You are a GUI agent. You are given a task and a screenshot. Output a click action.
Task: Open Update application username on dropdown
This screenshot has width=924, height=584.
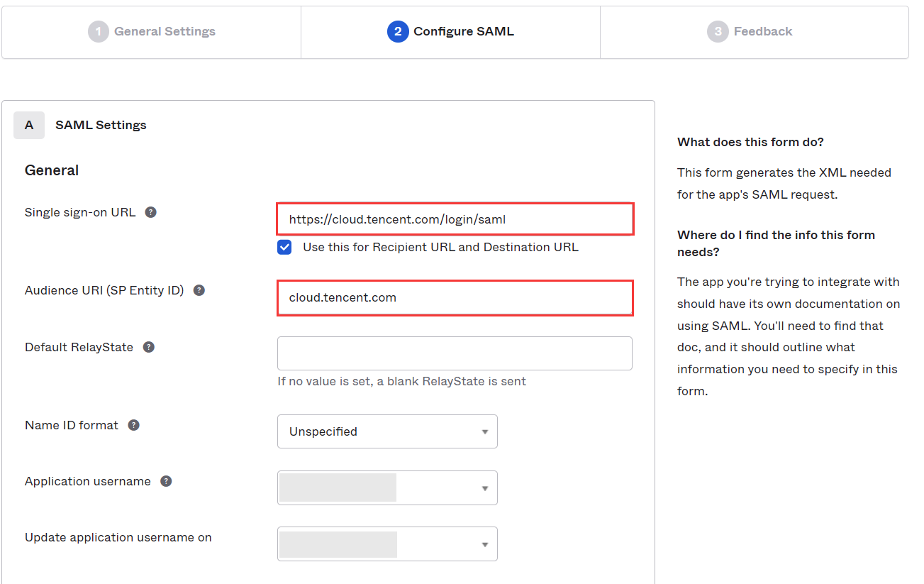[387, 544]
